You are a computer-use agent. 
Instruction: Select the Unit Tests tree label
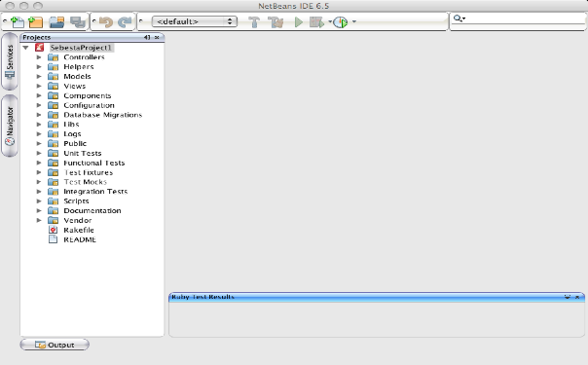83,153
